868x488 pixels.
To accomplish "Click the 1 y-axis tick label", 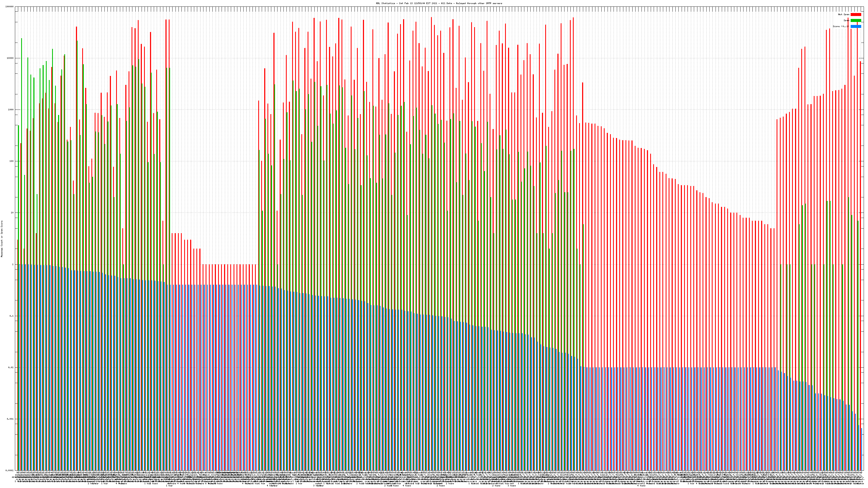I will (13, 264).
